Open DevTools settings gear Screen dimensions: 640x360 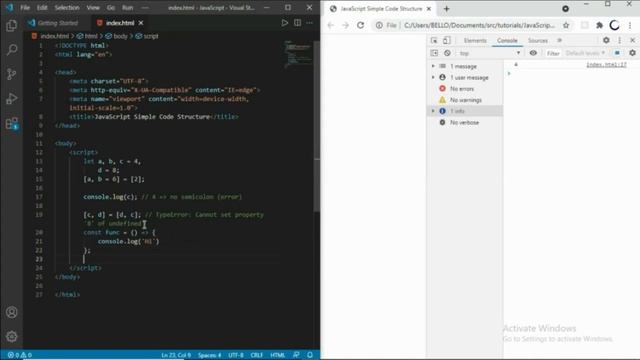click(x=606, y=40)
